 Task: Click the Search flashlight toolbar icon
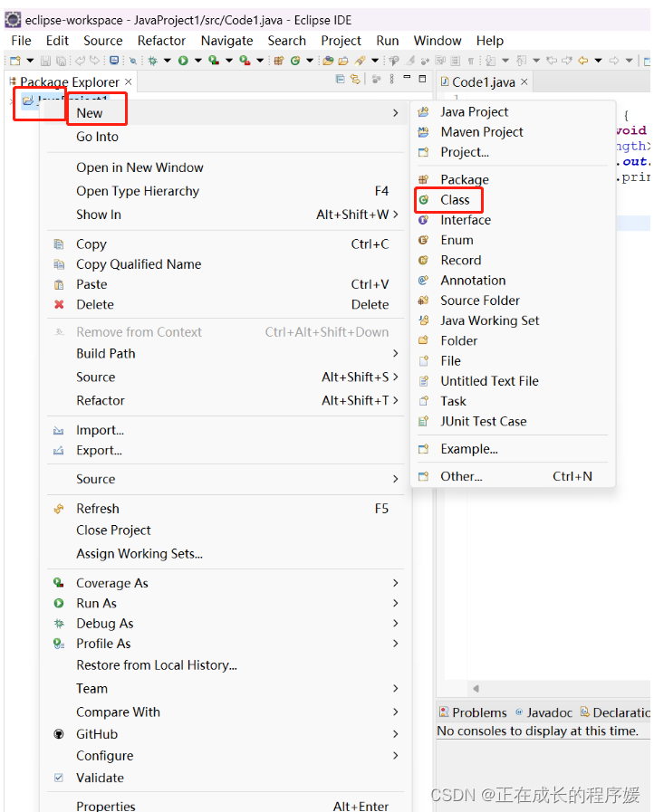point(360,61)
